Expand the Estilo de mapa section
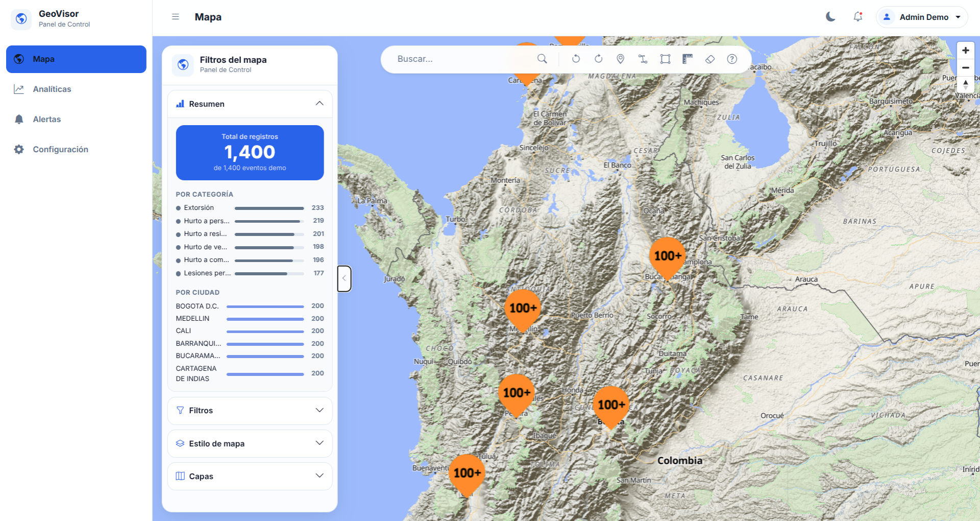Image resolution: width=980 pixels, height=521 pixels. [x=250, y=443]
